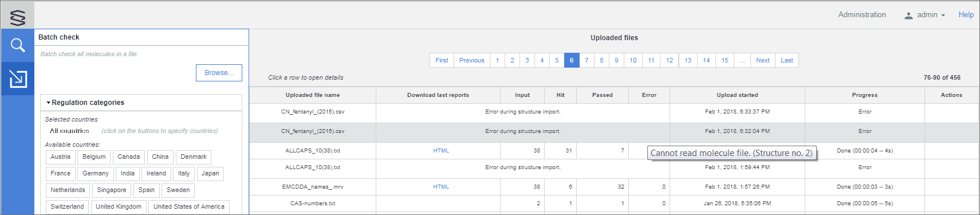The image size is (980, 215).
Task: Go to page 3
Action: [527, 60]
